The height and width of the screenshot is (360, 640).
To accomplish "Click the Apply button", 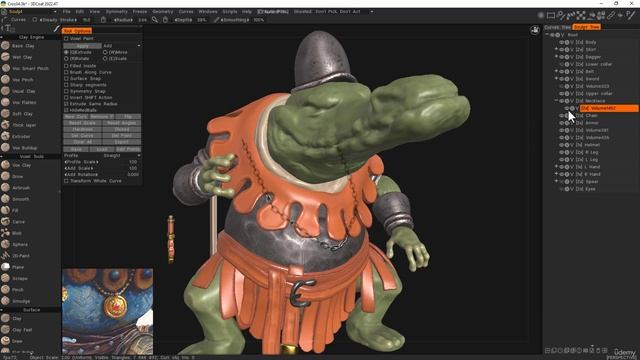I will tap(82, 46).
